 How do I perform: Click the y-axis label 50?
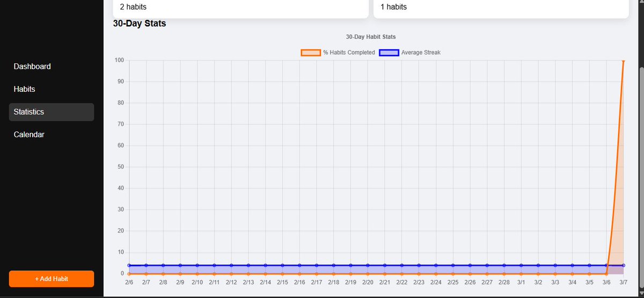coord(120,167)
